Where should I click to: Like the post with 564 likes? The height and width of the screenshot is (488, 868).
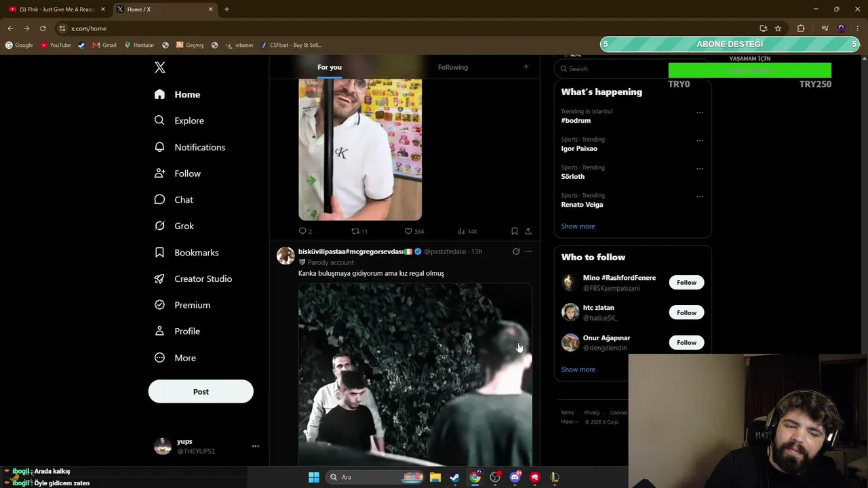(414, 231)
